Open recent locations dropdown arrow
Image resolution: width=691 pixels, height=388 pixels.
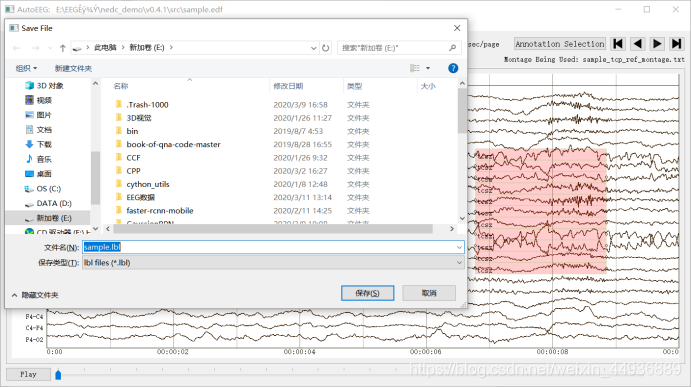[50, 48]
